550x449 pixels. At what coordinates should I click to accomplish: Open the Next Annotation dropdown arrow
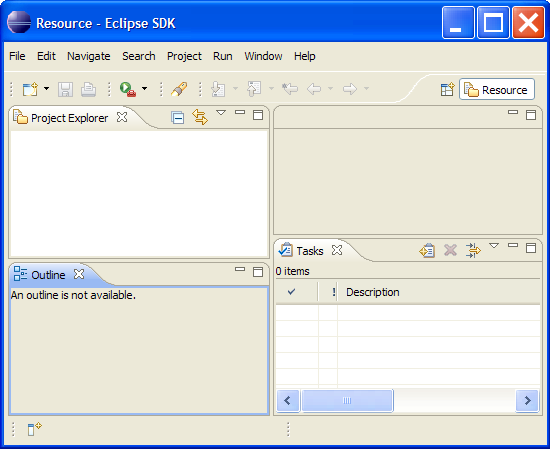(x=235, y=89)
